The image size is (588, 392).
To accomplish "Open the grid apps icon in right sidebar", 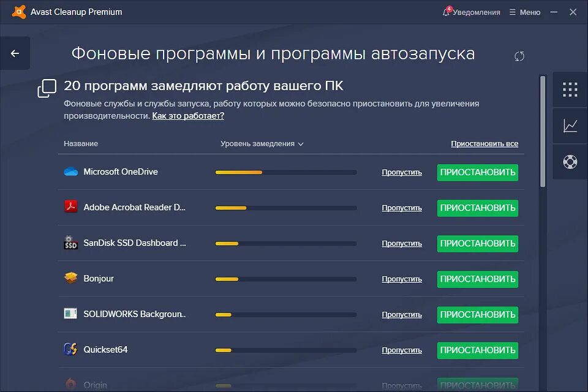I will [x=570, y=89].
